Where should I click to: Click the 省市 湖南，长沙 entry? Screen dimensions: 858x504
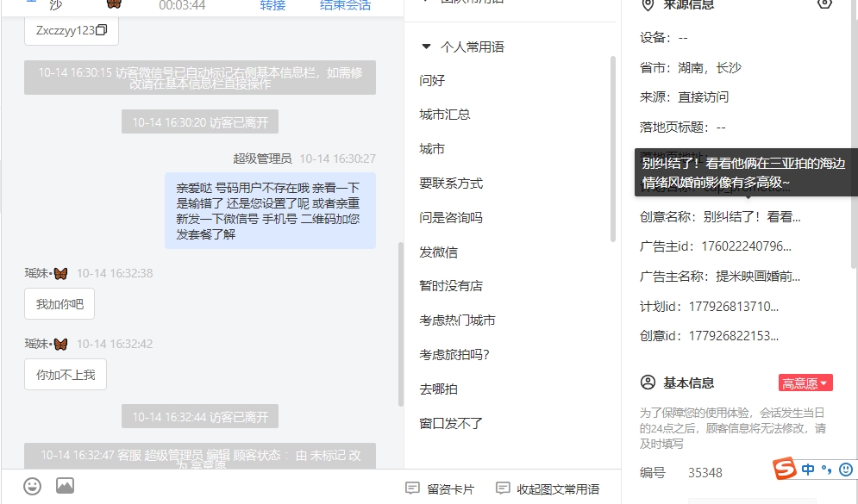pos(691,68)
